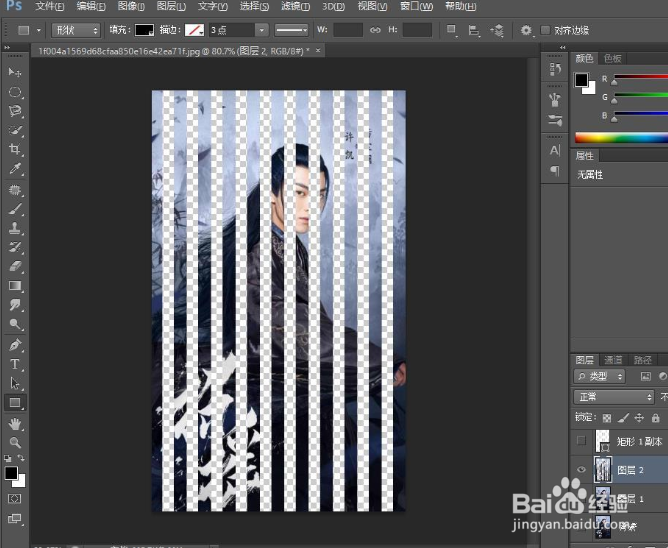Select the 图层 1 layer thumbnail
The width and height of the screenshot is (668, 548).
click(602, 497)
